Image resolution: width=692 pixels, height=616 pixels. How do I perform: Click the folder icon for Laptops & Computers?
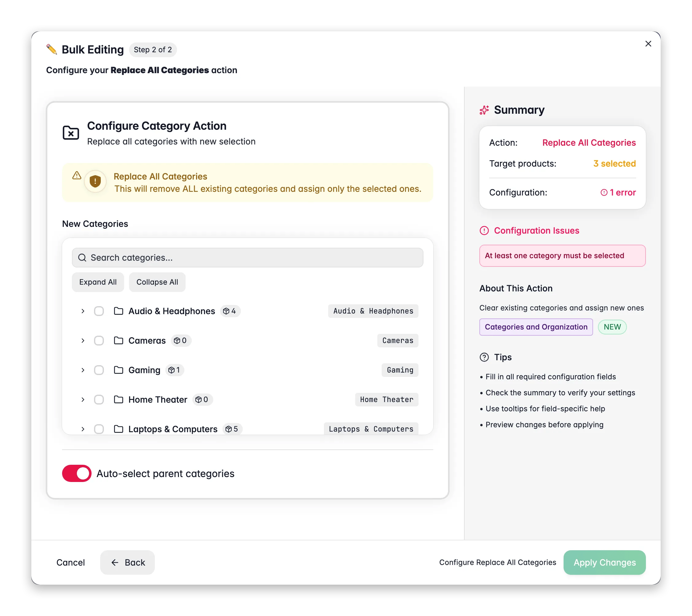(119, 429)
